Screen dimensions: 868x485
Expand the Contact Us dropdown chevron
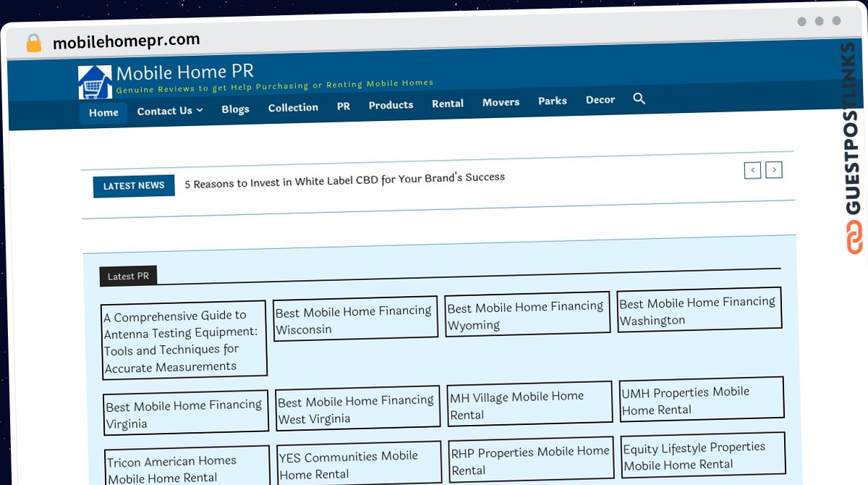(x=200, y=110)
